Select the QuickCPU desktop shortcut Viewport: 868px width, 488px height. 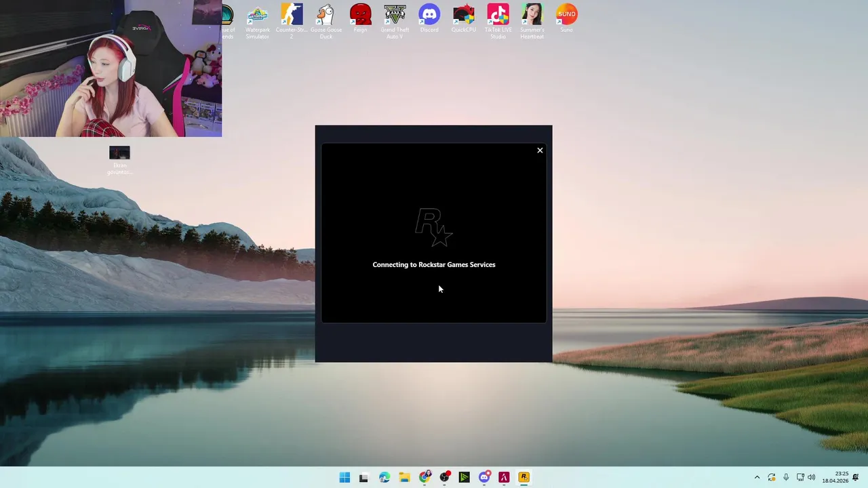(x=463, y=19)
